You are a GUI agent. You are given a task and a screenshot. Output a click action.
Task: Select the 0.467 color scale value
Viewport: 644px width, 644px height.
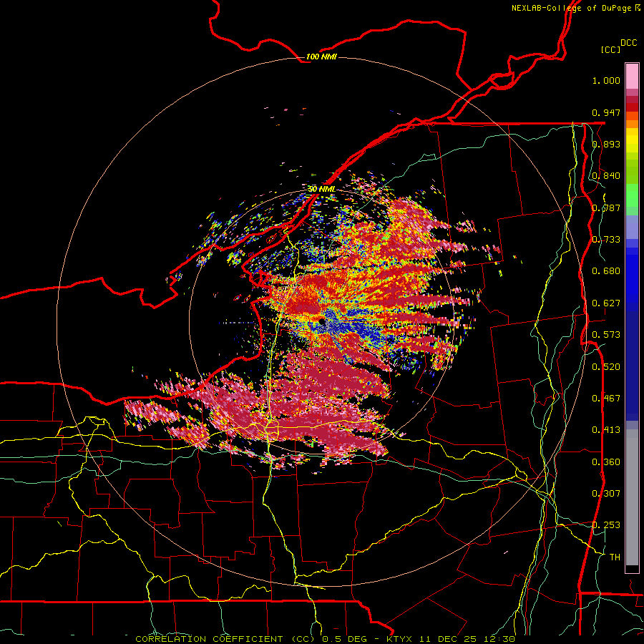tap(606, 399)
